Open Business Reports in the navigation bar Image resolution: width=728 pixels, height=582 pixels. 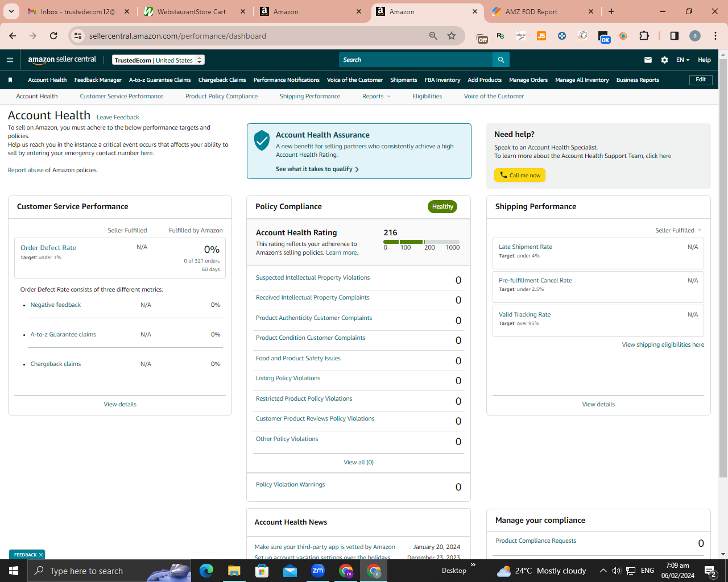click(x=638, y=80)
